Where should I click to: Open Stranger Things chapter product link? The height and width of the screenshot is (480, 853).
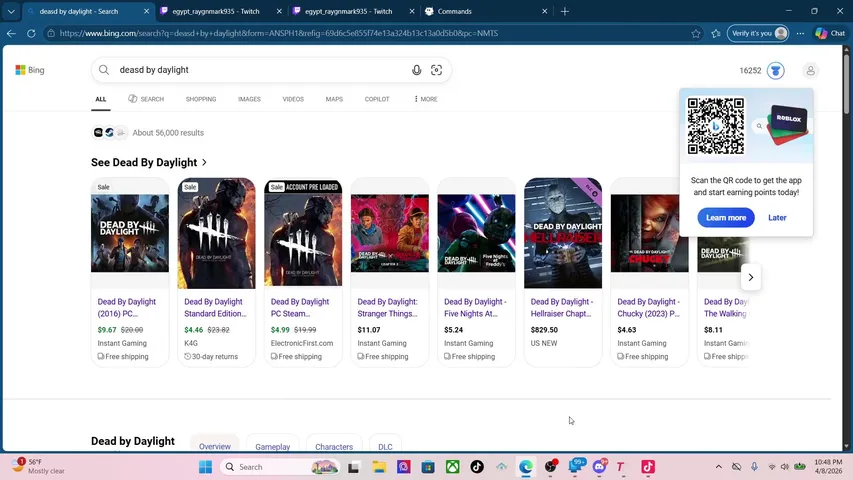pos(387,307)
